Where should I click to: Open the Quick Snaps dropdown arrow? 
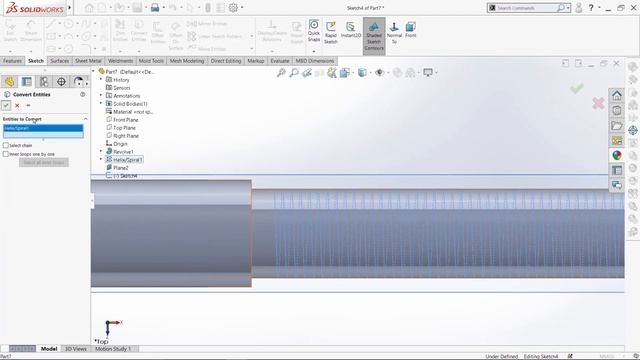pyautogui.click(x=313, y=51)
